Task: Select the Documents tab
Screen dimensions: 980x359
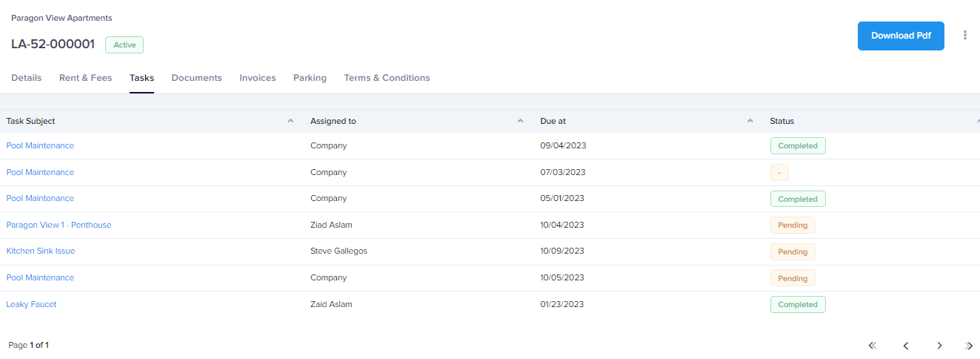Action: (196, 78)
